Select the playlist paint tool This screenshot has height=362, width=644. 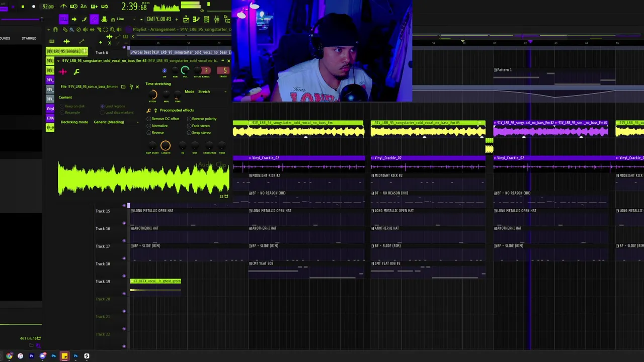tap(72, 30)
